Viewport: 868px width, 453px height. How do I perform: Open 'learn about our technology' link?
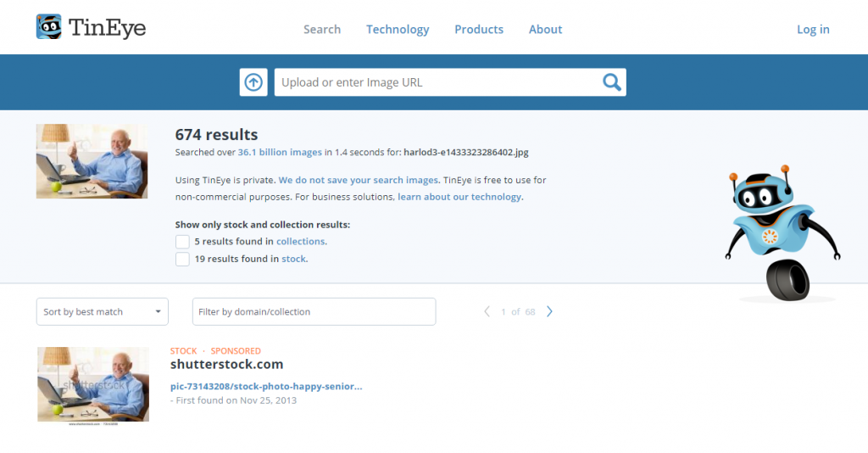(x=459, y=197)
